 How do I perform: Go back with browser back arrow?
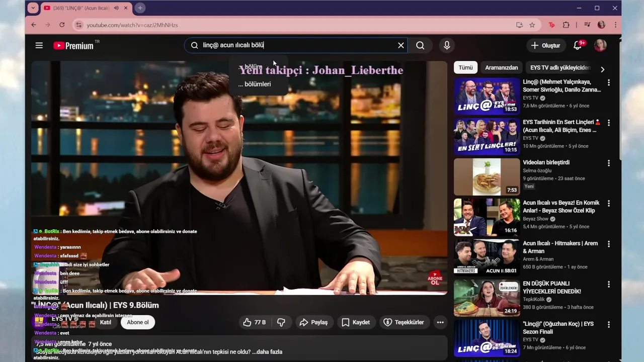pos(34,25)
